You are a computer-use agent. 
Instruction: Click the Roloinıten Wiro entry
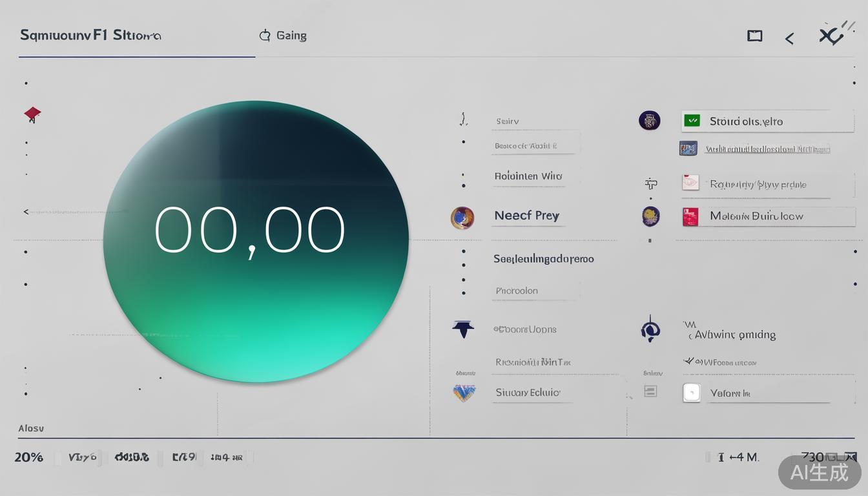click(528, 176)
